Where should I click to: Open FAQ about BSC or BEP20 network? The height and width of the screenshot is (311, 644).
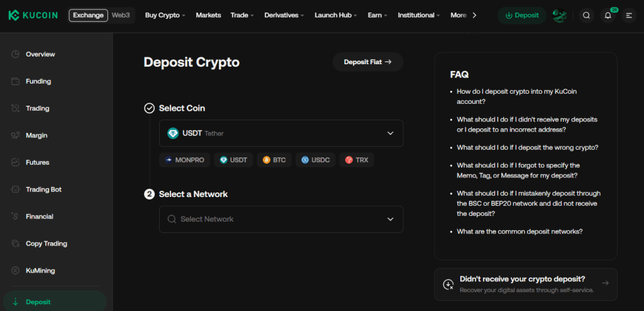[x=528, y=203]
